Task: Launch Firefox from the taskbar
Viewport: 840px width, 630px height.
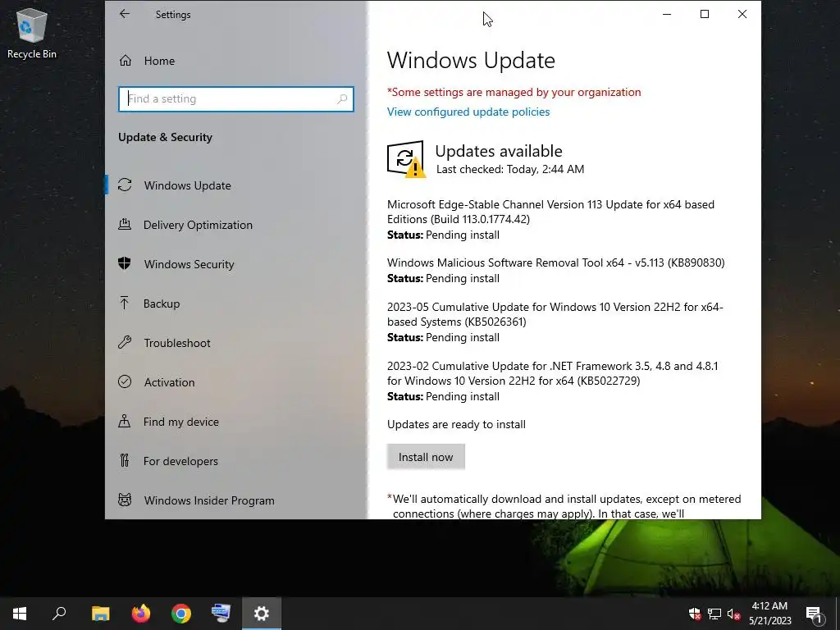Action: tap(141, 614)
